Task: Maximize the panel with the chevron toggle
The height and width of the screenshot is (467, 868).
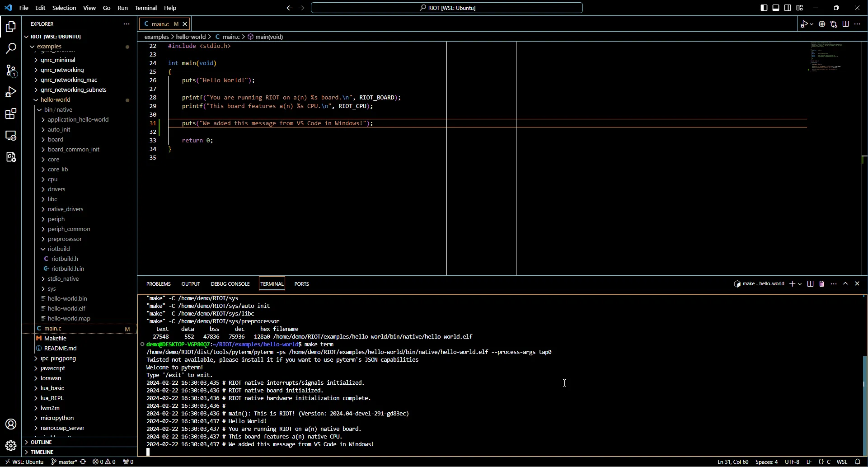Action: point(846,283)
